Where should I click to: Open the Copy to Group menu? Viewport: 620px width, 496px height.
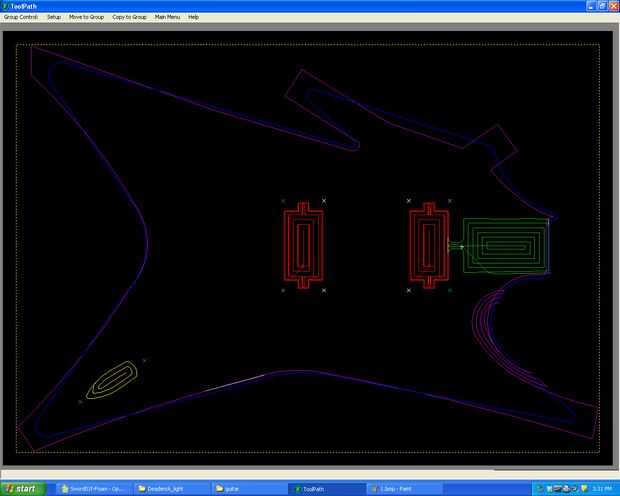click(x=129, y=17)
